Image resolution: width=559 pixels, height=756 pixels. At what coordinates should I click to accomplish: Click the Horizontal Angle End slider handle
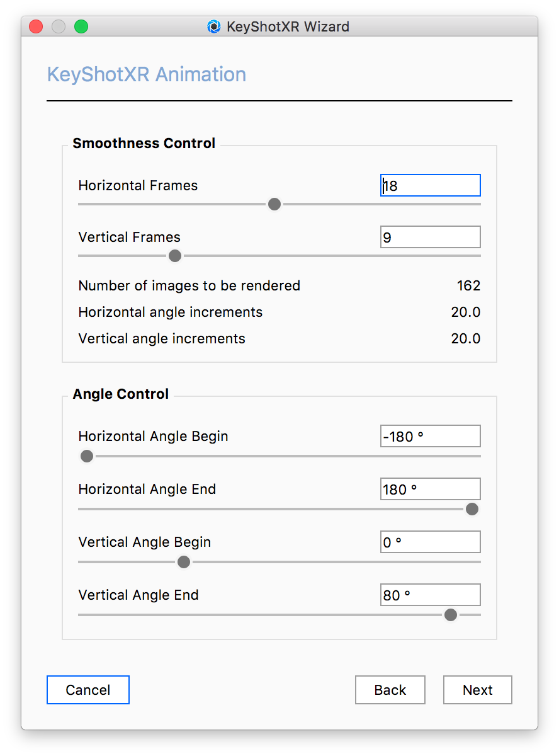[x=471, y=509]
